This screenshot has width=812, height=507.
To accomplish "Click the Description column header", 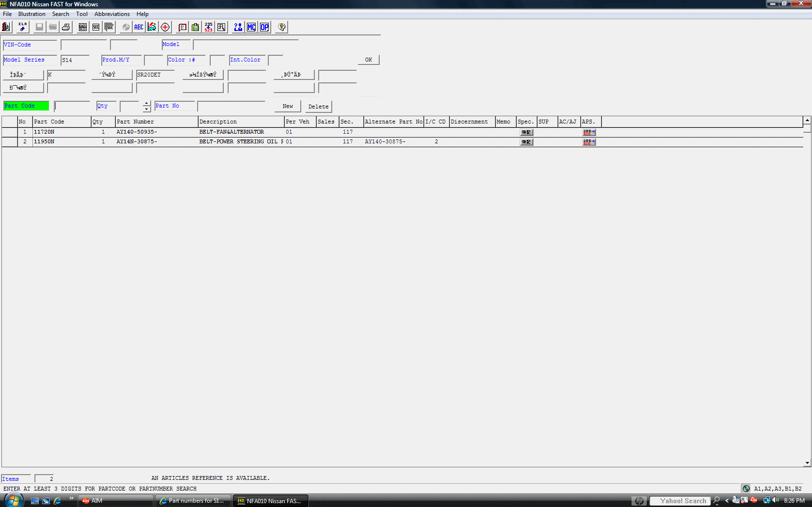I will pyautogui.click(x=241, y=122).
